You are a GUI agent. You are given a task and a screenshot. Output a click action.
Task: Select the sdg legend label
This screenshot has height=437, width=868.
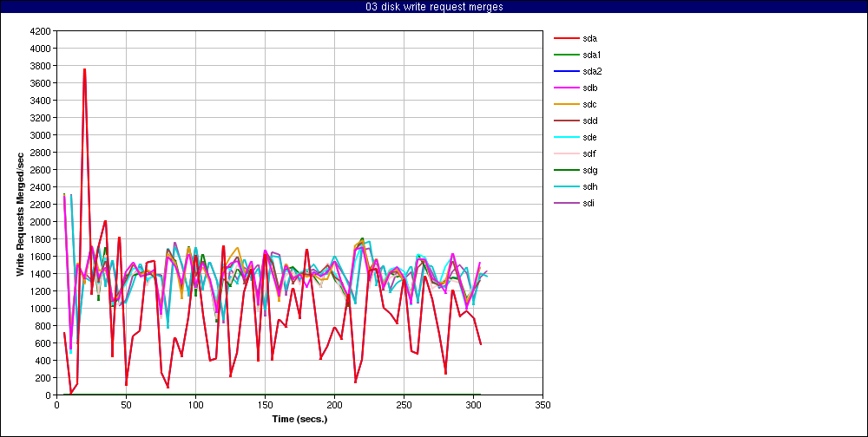coord(590,170)
